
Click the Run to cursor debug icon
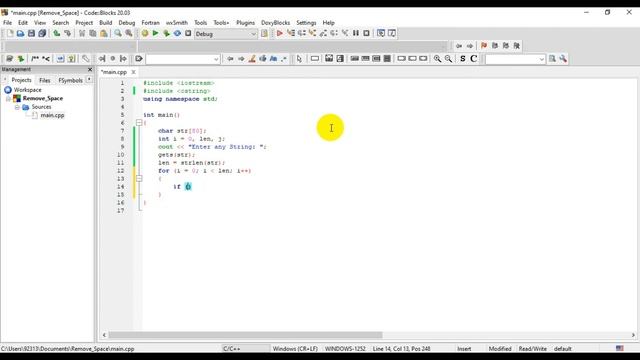click(x=291, y=33)
